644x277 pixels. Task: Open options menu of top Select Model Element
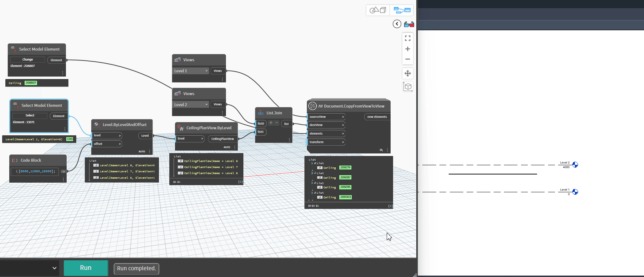[x=63, y=73]
